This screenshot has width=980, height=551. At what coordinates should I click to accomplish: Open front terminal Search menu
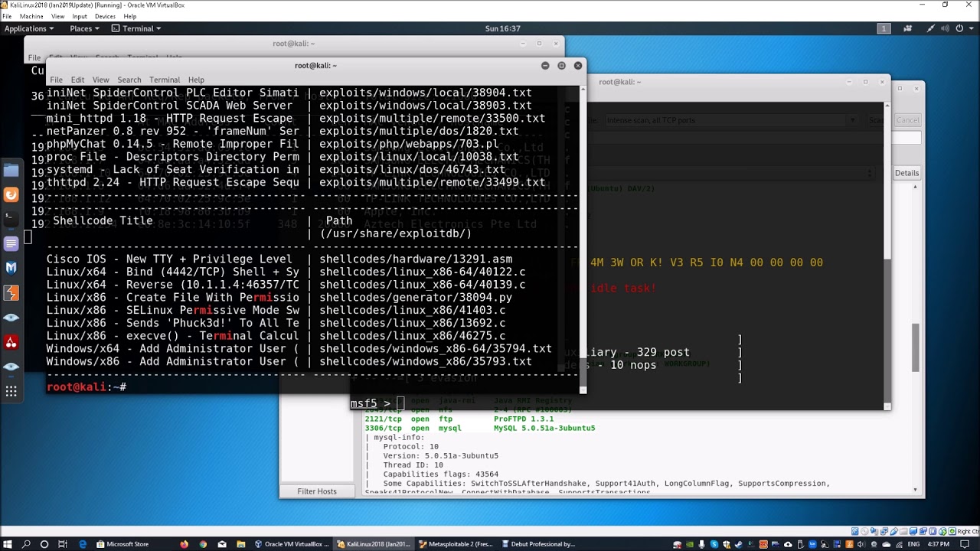129,80
